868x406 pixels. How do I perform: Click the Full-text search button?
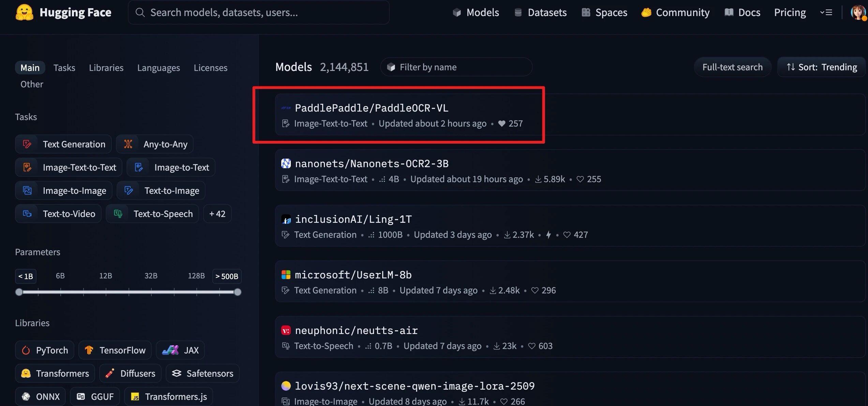[732, 67]
